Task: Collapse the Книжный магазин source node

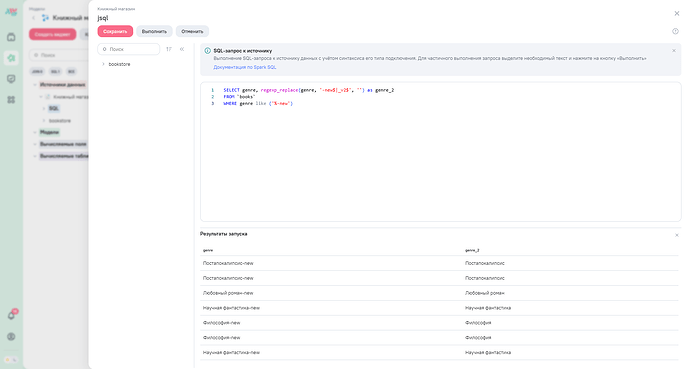Action: [41, 97]
